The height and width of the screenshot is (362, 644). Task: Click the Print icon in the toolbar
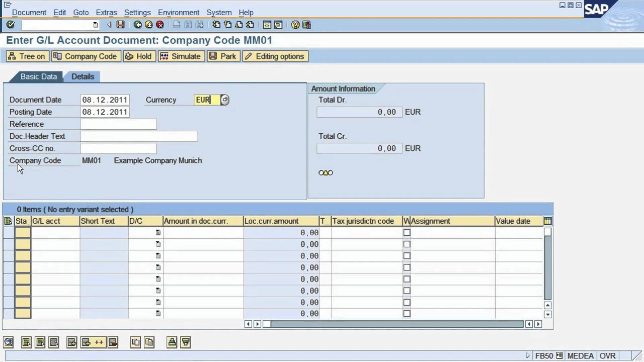tap(177, 25)
